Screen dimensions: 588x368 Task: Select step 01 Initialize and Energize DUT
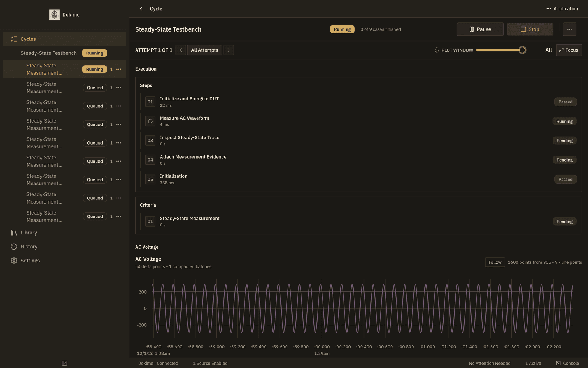358,102
